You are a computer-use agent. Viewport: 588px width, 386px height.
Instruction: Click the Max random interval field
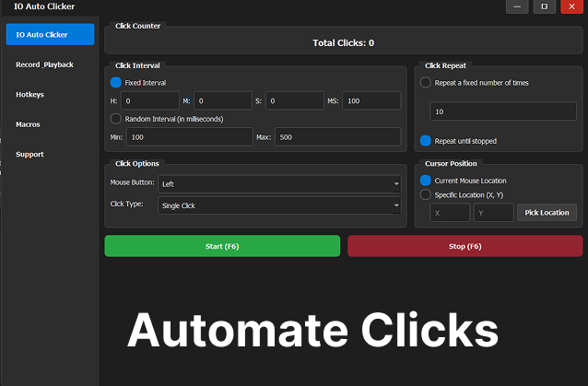pyautogui.click(x=338, y=137)
